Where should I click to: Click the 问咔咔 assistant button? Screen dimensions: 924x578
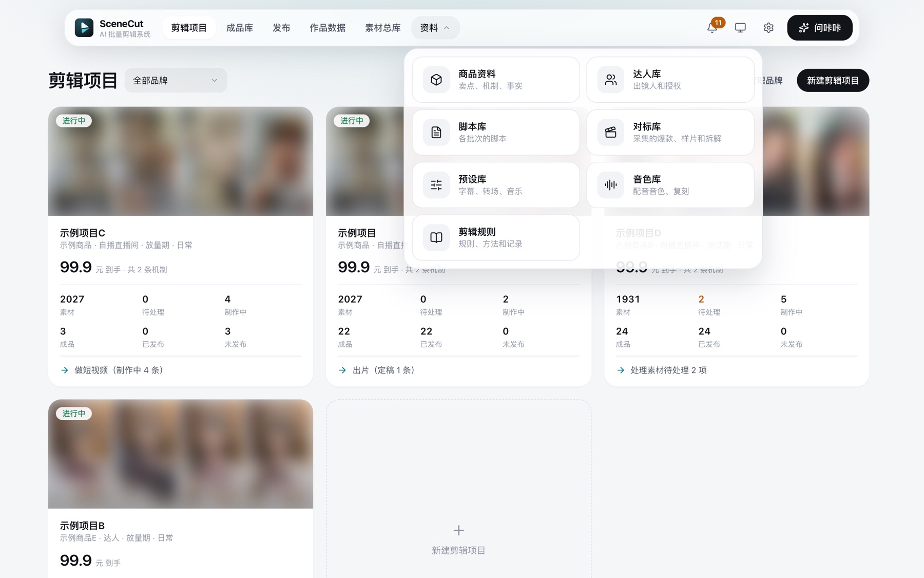click(820, 28)
